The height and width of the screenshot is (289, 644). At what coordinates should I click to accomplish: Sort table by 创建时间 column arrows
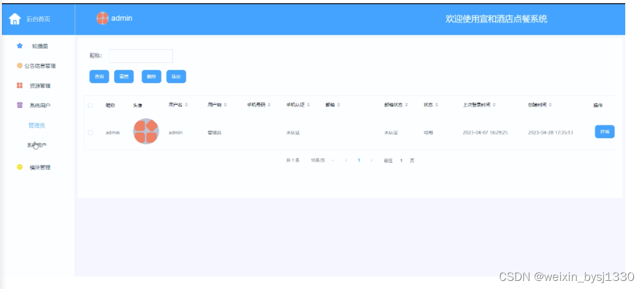click(550, 105)
